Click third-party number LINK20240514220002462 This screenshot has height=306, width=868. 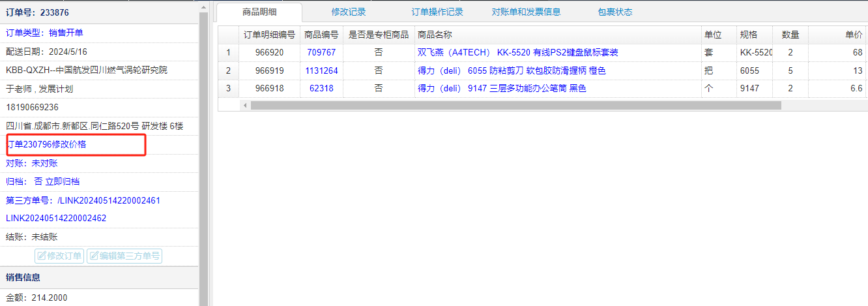tap(56, 218)
